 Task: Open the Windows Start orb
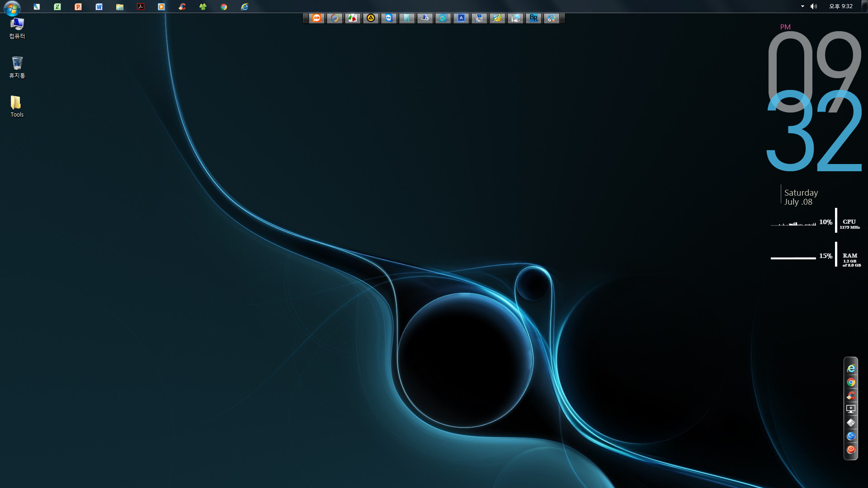click(x=12, y=8)
